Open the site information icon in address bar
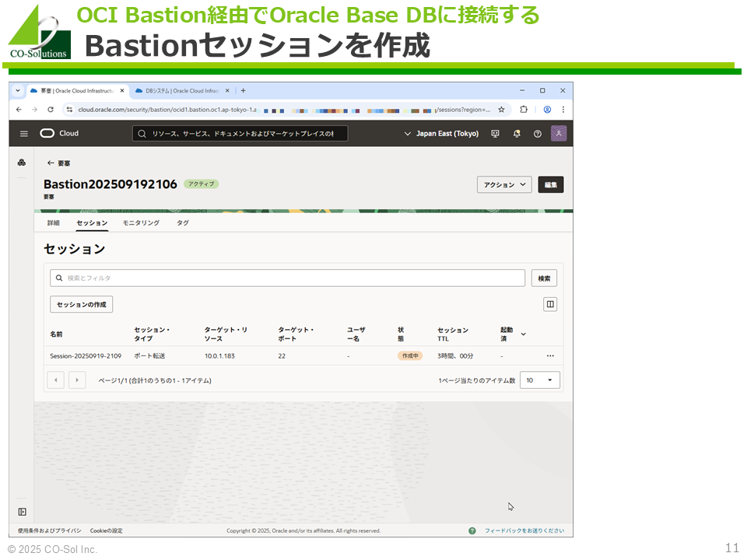 click(x=69, y=110)
